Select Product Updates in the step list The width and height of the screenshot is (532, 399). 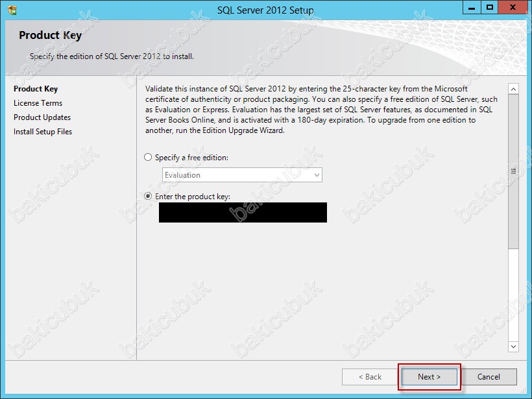[x=42, y=117]
